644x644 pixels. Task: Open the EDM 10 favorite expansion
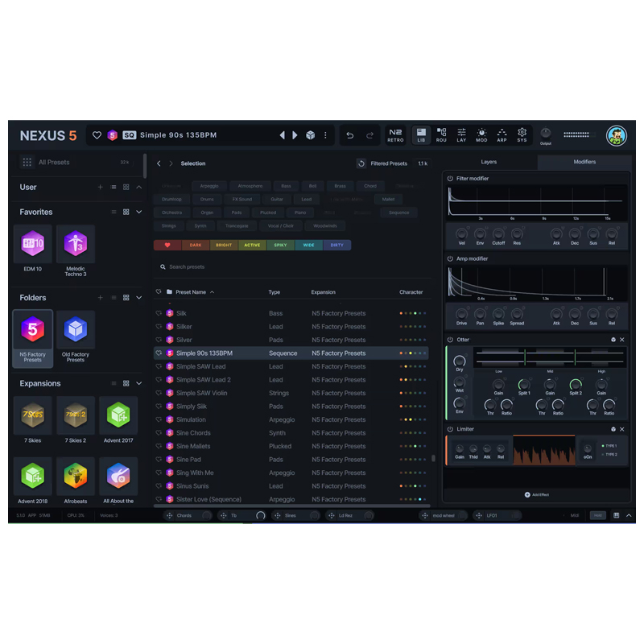click(33, 248)
